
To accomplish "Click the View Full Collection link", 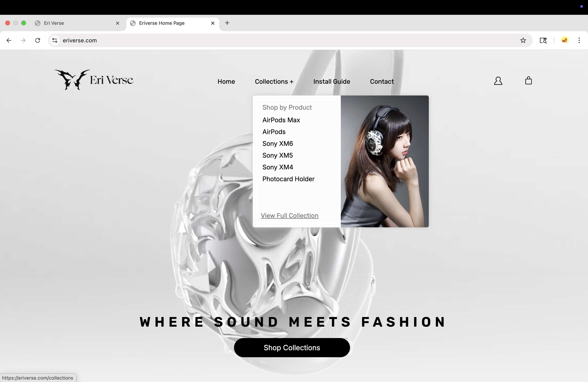I will [289, 216].
